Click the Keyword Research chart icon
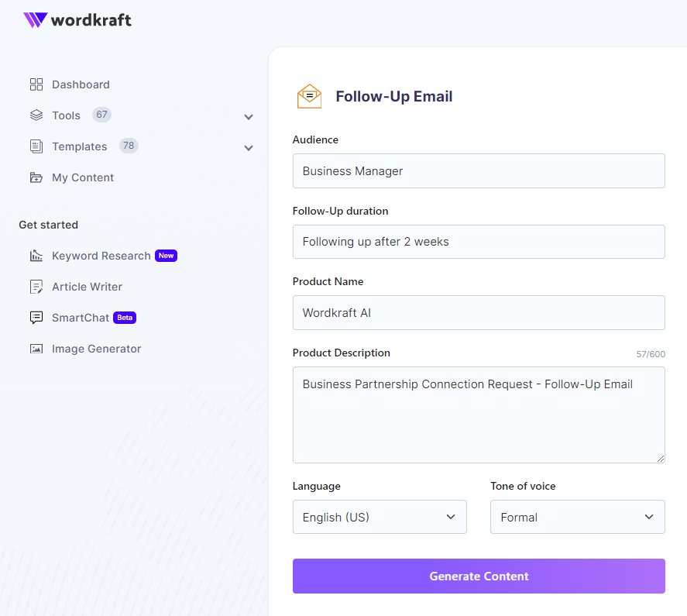687x616 pixels. click(x=36, y=255)
